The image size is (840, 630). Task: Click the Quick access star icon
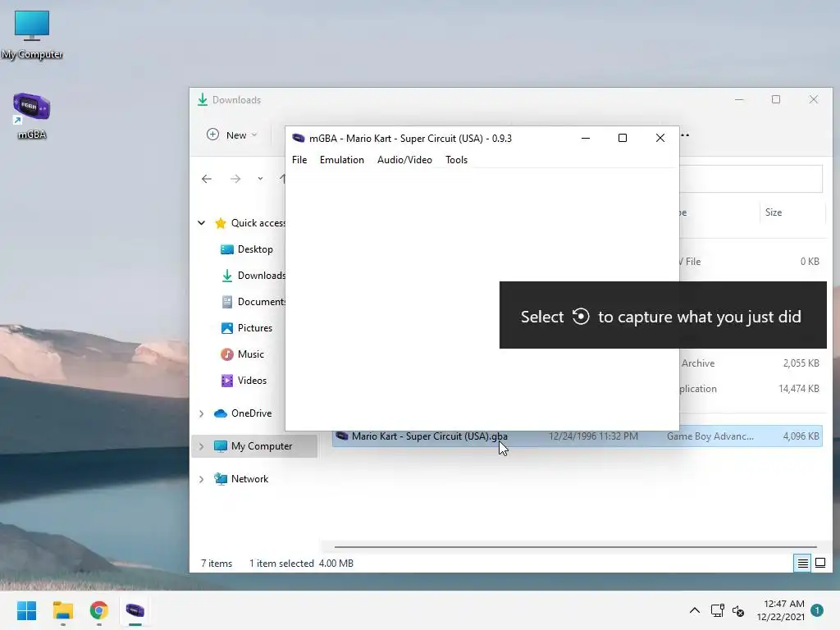[220, 223]
